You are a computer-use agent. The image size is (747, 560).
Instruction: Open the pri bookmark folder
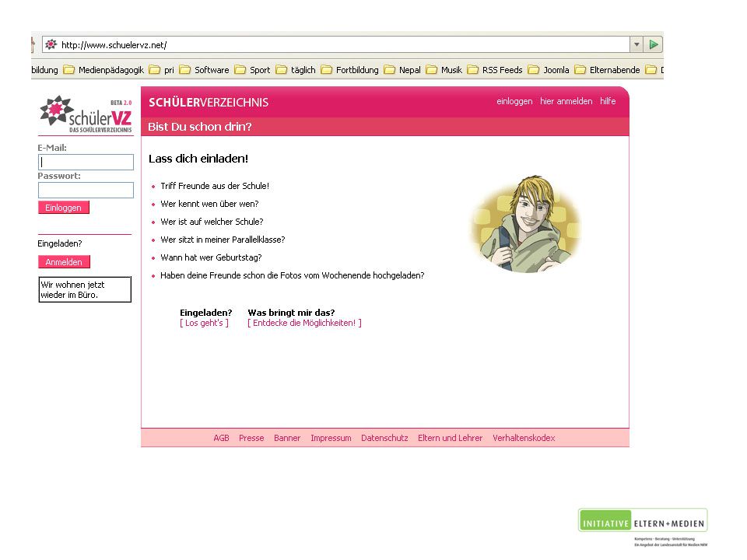[161, 70]
